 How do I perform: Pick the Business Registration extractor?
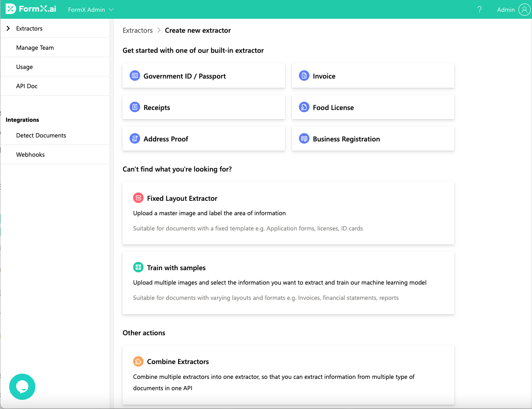[373, 139]
